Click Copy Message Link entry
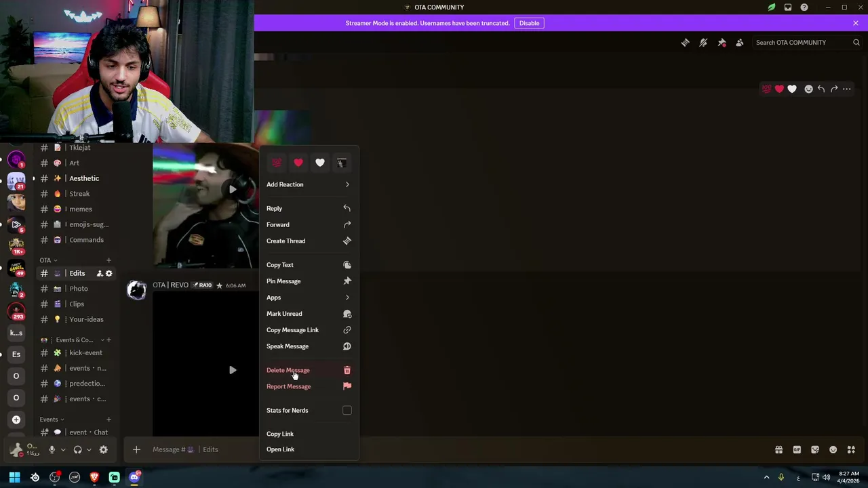868x488 pixels. click(x=309, y=330)
